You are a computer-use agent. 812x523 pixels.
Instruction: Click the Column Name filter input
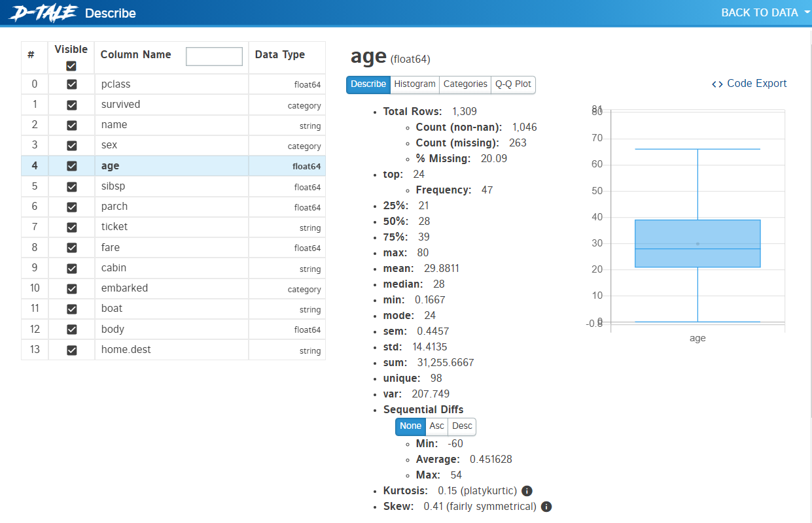point(214,56)
